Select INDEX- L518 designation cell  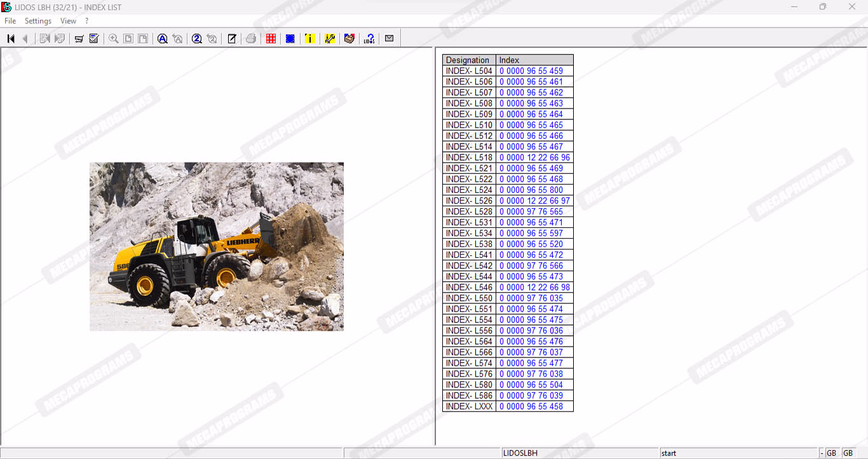[470, 157]
